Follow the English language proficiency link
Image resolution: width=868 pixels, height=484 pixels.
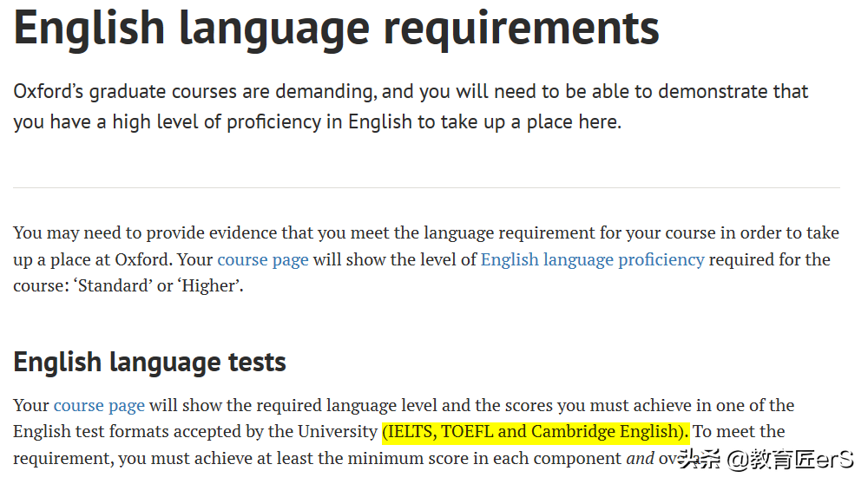point(592,259)
